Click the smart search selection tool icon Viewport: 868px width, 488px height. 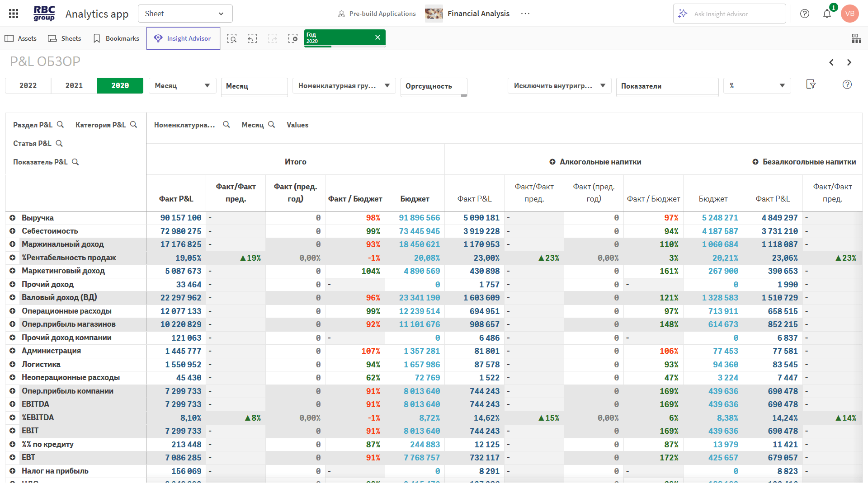click(x=232, y=38)
